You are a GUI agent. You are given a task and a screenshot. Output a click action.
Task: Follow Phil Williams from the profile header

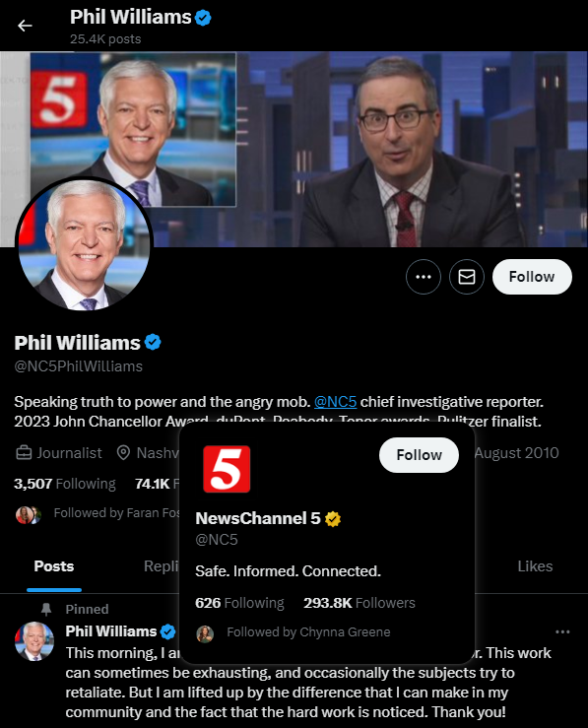pos(532,277)
